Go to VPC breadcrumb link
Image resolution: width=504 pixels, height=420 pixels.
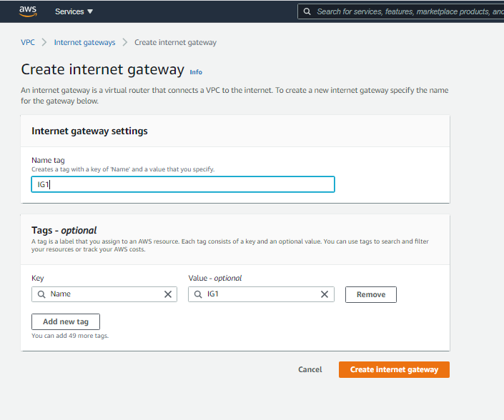tap(28, 42)
